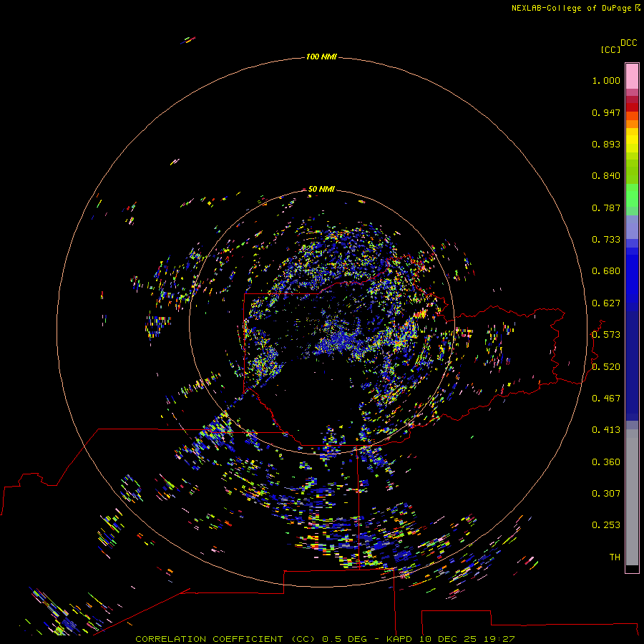The image size is (644, 644).
Task: Select the 0.467 legend value
Action: click(606, 399)
